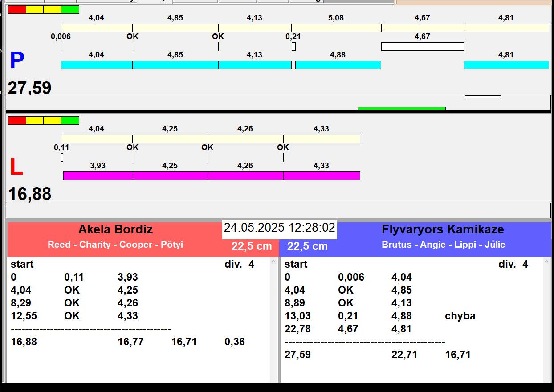Click the red start light in lane L
This screenshot has height=392, width=554.
[17, 120]
